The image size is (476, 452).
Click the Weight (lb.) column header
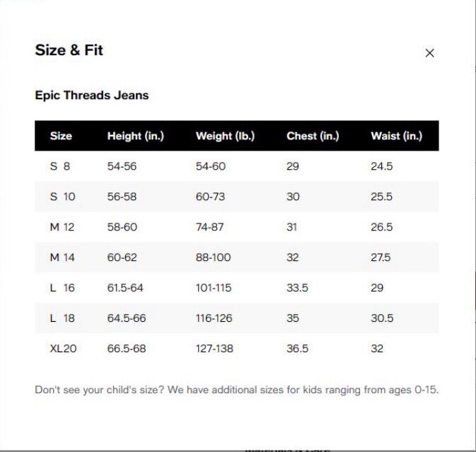225,136
